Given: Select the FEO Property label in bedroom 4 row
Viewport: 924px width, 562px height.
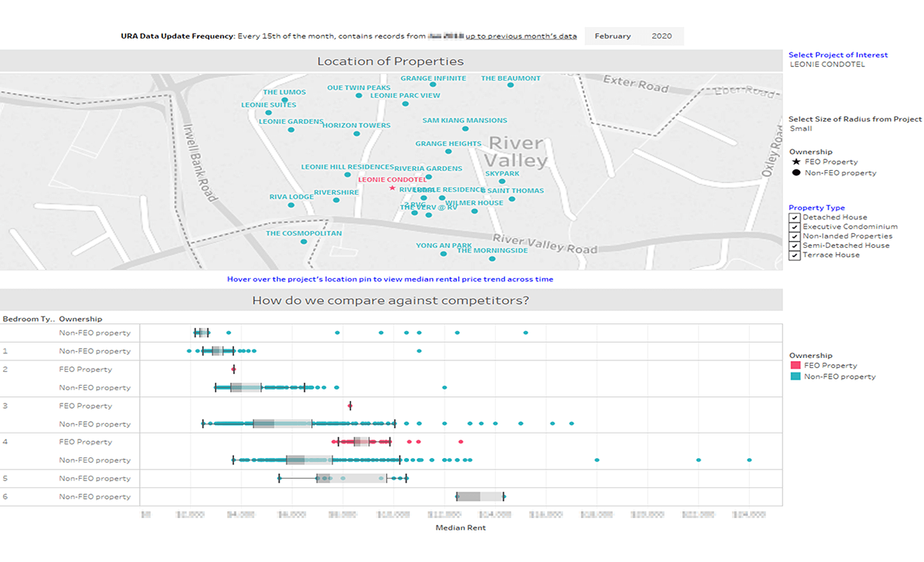Looking at the screenshot, I should coord(85,442).
